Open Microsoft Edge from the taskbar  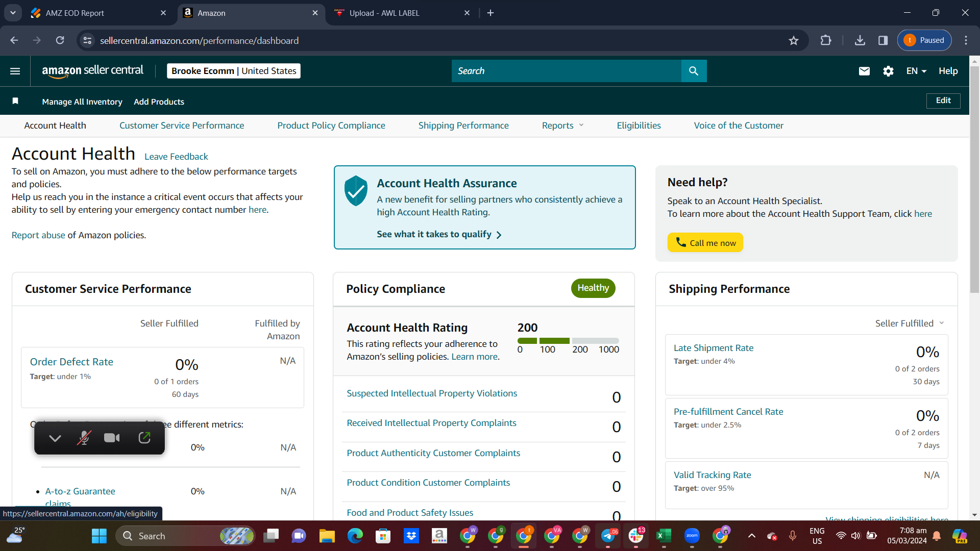355,536
